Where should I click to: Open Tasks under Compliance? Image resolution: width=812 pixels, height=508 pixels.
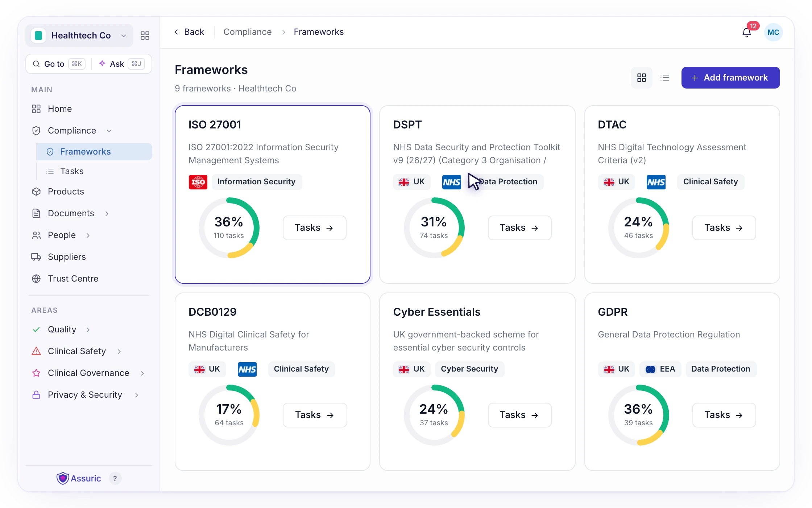[x=72, y=171]
